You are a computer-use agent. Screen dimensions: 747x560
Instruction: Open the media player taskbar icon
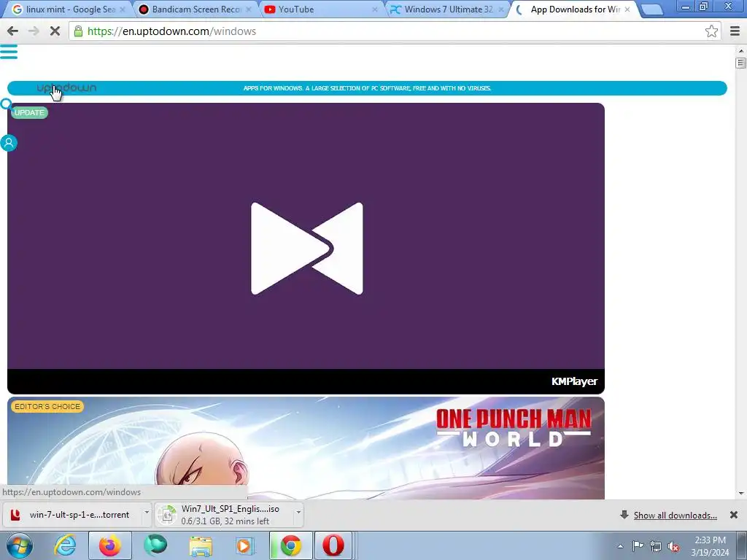(245, 545)
